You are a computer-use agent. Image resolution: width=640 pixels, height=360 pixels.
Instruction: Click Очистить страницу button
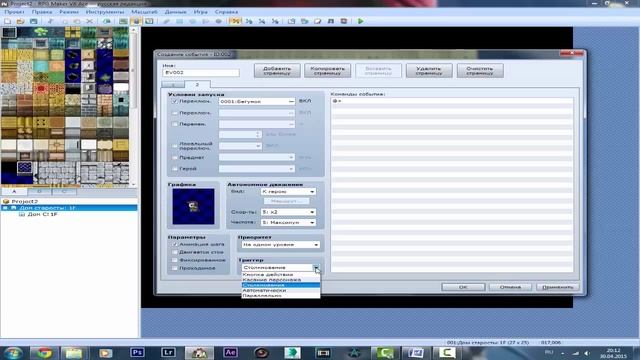pos(480,71)
